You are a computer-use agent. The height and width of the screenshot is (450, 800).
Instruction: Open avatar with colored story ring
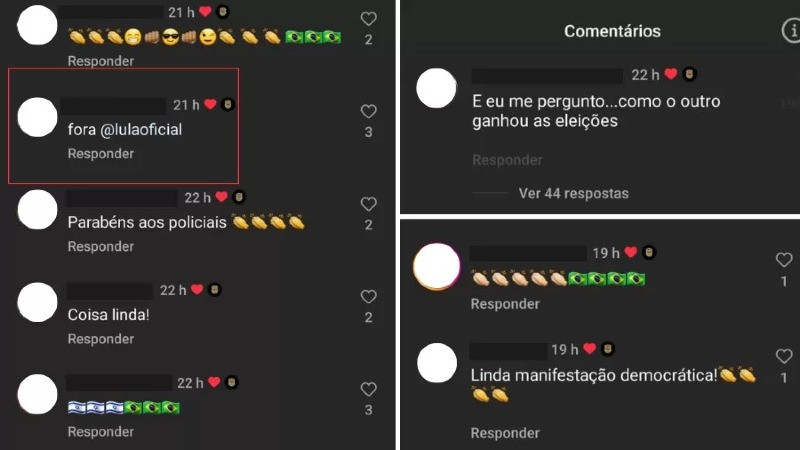coord(437,267)
